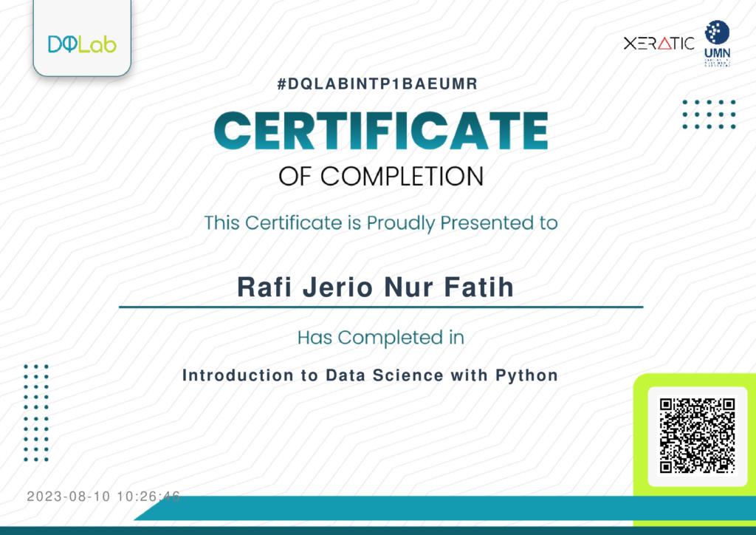The image size is (756, 535).
Task: Click the recipient name Rafi Jerio Nur Fatih
Action: [x=375, y=287]
